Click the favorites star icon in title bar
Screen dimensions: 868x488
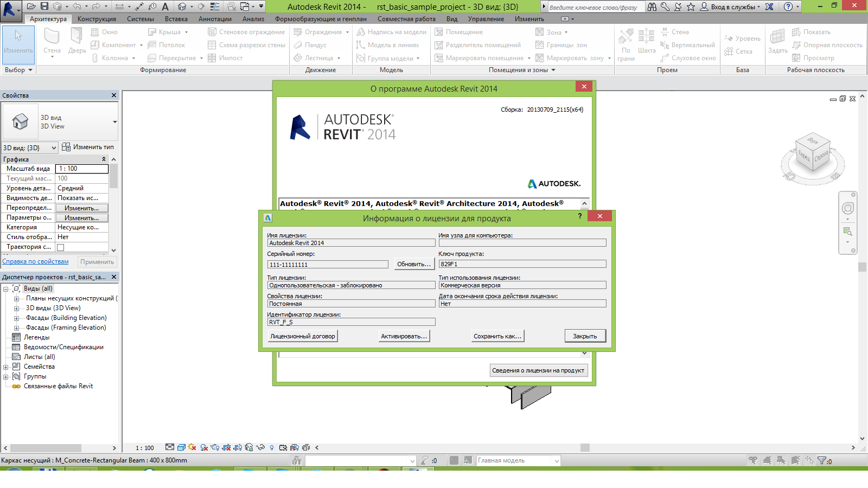[691, 7]
